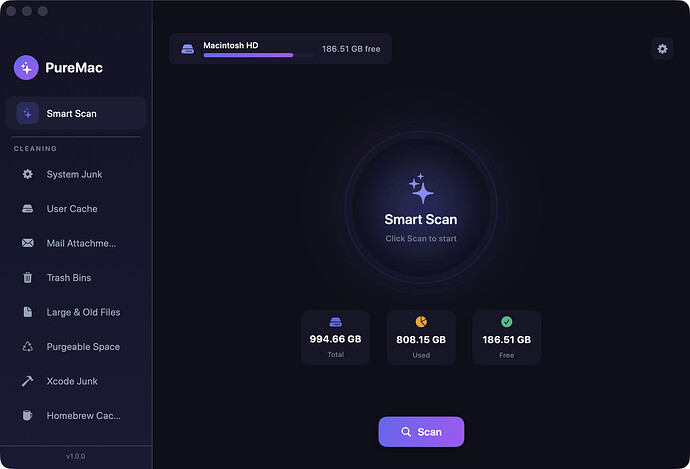Select the System Junk gear icon
Image resolution: width=690 pixels, height=469 pixels.
click(x=27, y=174)
